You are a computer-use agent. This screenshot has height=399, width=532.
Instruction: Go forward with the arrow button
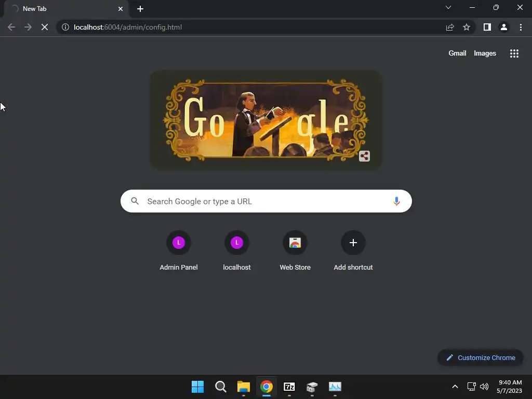[28, 27]
